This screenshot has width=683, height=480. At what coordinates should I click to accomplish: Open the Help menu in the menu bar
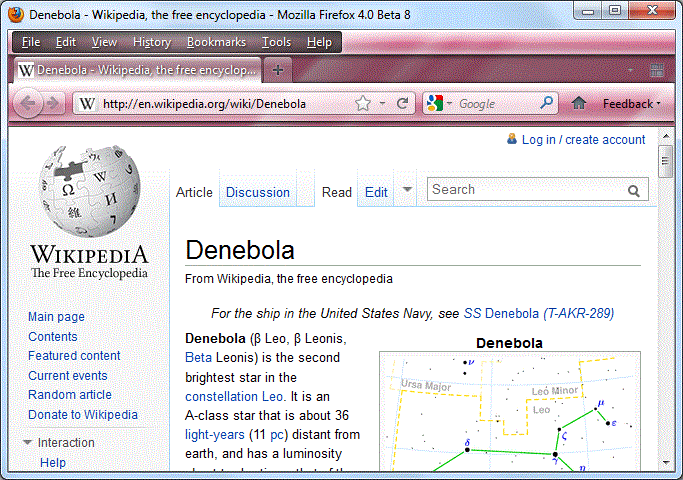click(319, 42)
